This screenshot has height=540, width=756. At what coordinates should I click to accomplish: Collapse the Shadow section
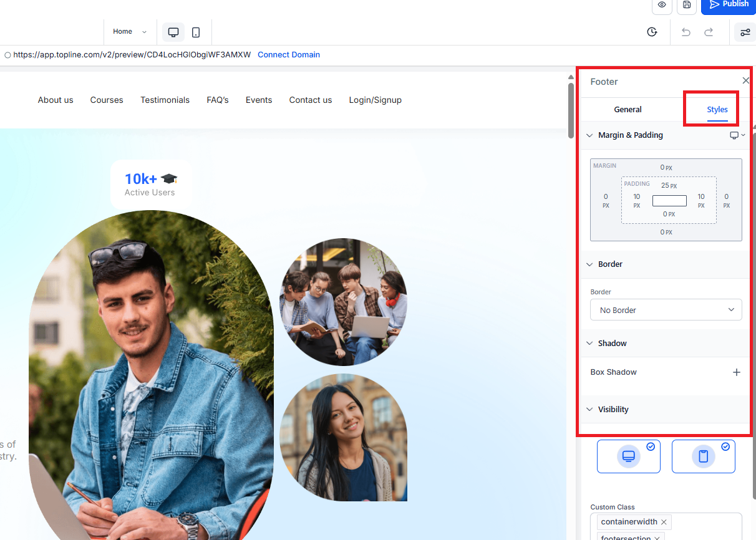pos(589,344)
